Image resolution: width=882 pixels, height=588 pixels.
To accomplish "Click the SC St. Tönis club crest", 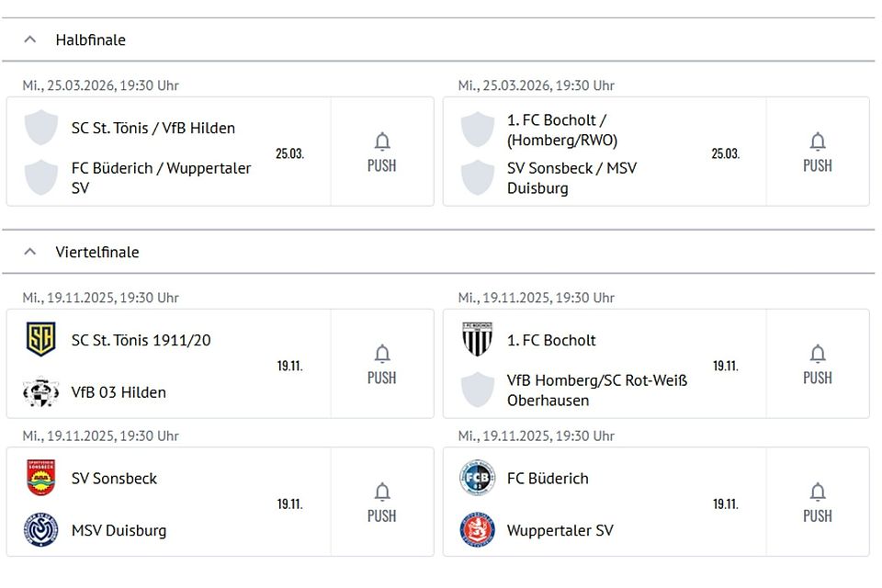I will 40,340.
